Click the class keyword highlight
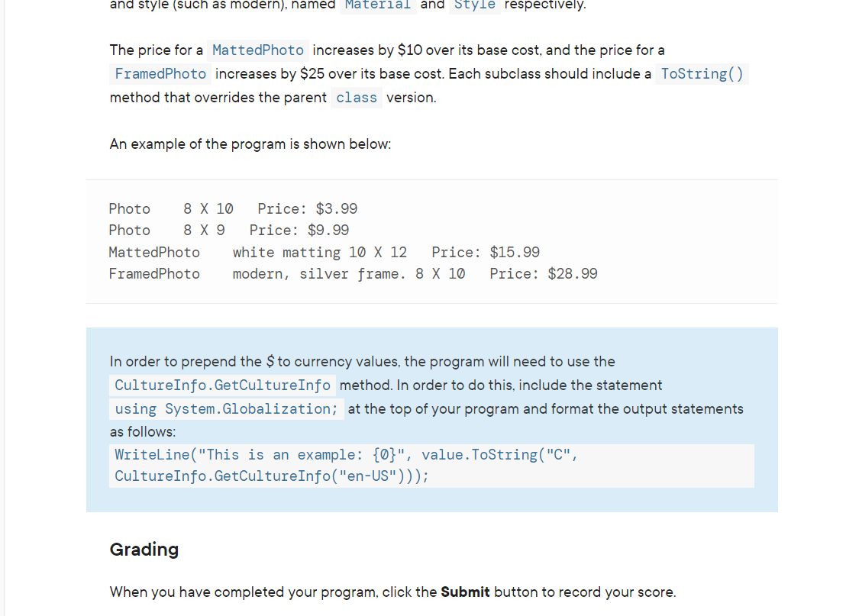This screenshot has height=616, width=846. coord(356,98)
